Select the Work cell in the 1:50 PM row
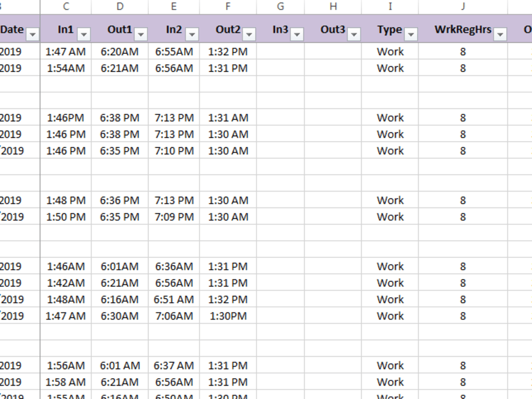 coord(390,217)
